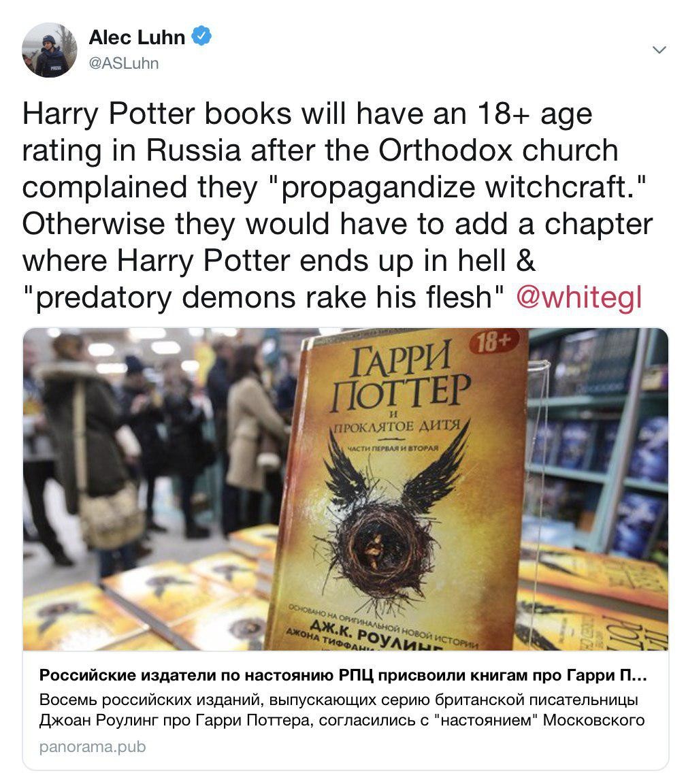Visit the panorama.pub domain link
The image size is (686, 784).
(x=93, y=747)
